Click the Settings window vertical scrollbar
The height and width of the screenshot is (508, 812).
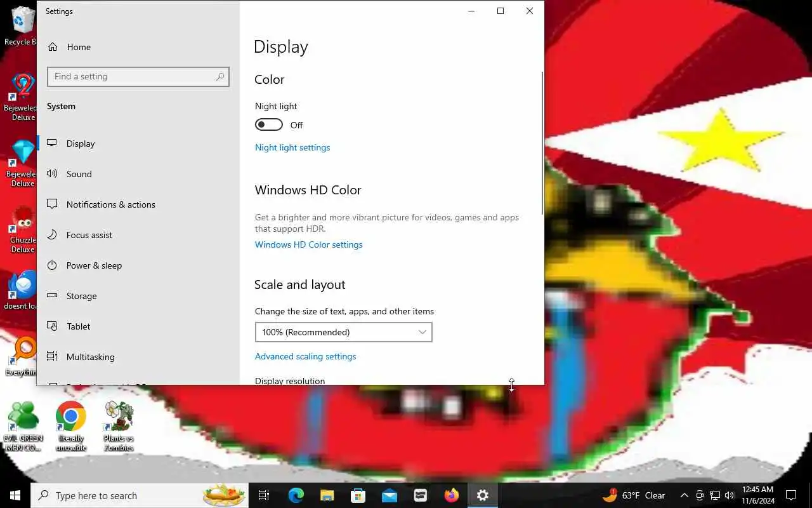tap(542, 143)
